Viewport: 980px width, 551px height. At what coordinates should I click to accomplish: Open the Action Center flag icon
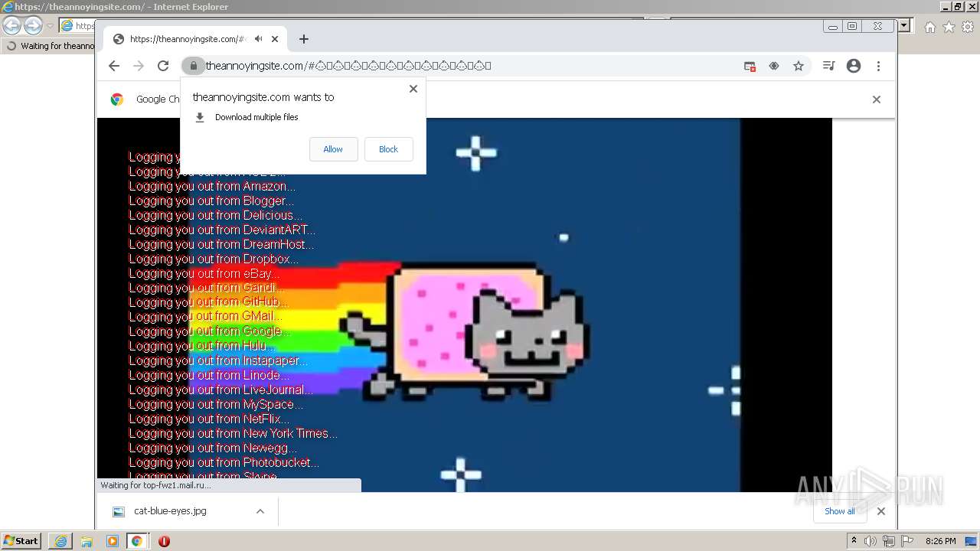click(906, 541)
